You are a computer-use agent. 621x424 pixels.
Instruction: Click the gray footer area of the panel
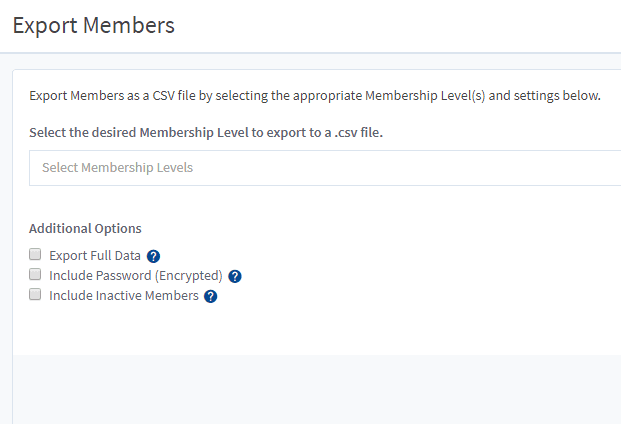[317, 389]
